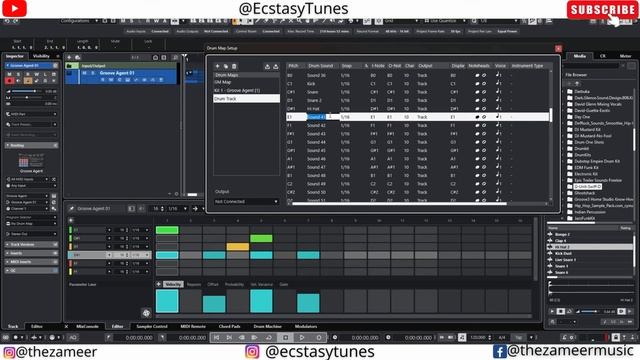Switch to the Inspector tab

click(x=15, y=56)
